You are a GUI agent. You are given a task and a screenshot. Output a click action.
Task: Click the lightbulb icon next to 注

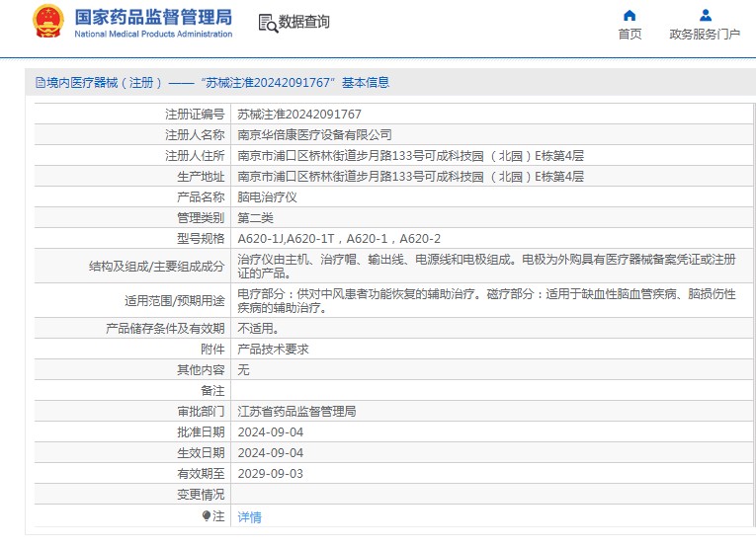pos(207,515)
